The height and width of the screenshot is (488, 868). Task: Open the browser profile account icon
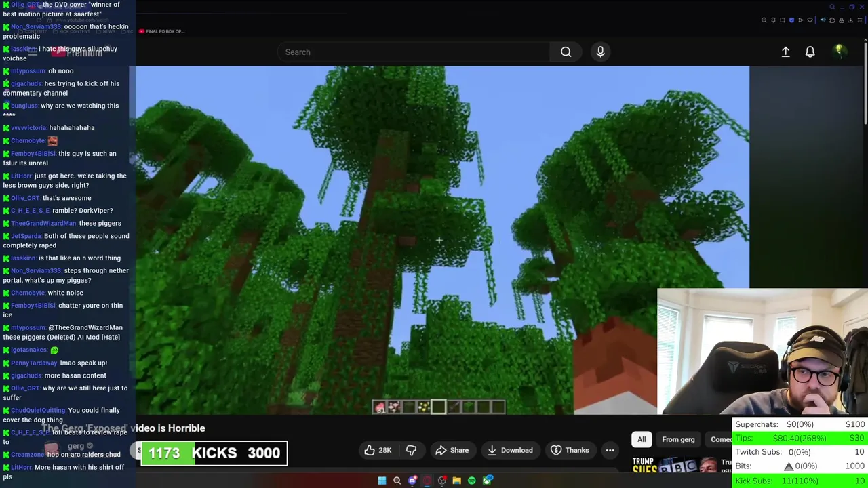click(x=842, y=20)
